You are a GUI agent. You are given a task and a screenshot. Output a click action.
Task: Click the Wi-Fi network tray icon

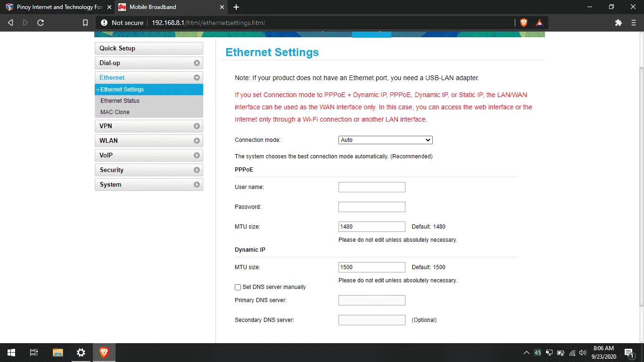572,353
